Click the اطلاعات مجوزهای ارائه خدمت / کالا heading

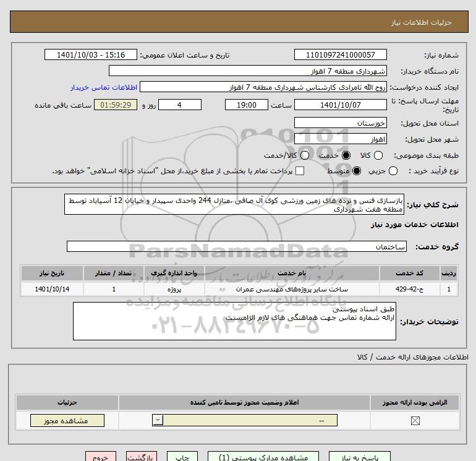(412, 357)
